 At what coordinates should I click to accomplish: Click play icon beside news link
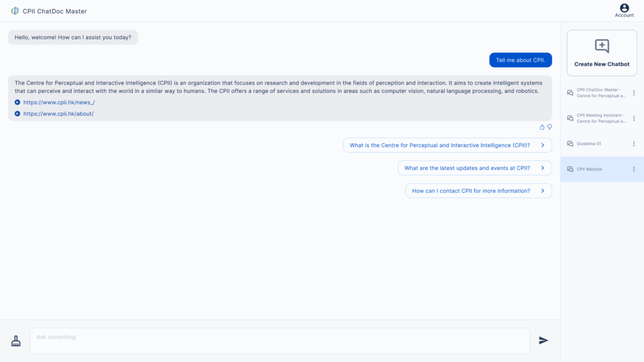[x=18, y=102]
